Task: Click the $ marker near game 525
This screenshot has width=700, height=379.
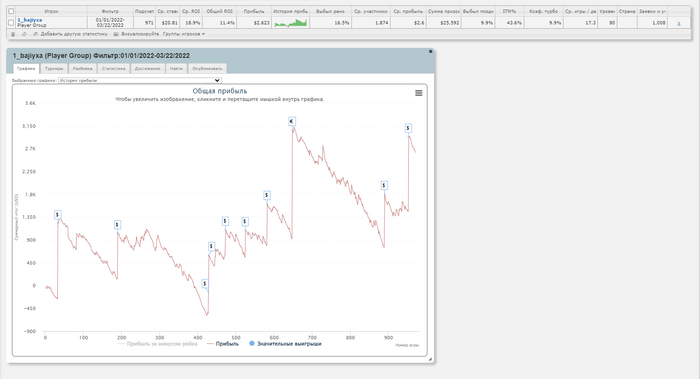Action: coord(245,221)
